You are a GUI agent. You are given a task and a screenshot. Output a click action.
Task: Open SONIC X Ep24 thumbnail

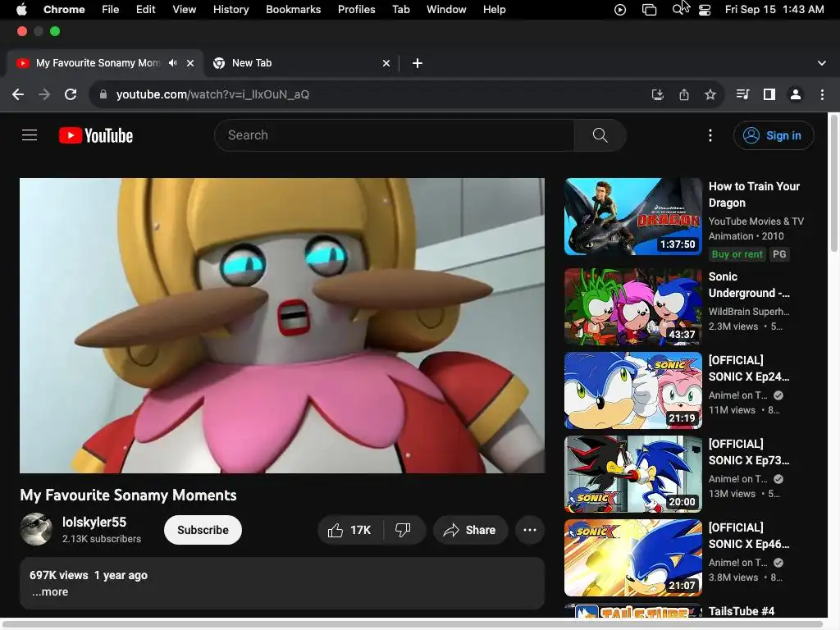(633, 390)
